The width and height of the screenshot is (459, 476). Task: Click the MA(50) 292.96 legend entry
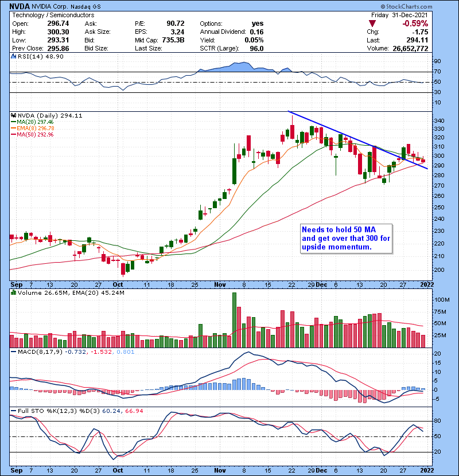pyautogui.click(x=35, y=135)
